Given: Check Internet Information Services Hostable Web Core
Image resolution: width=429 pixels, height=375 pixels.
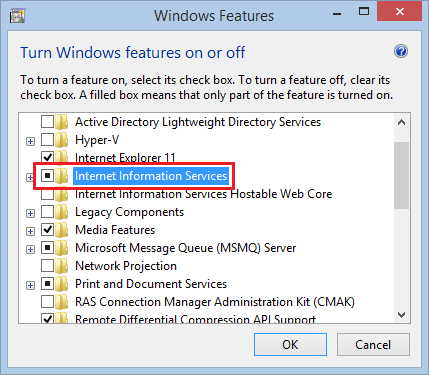Looking at the screenshot, I should [47, 195].
